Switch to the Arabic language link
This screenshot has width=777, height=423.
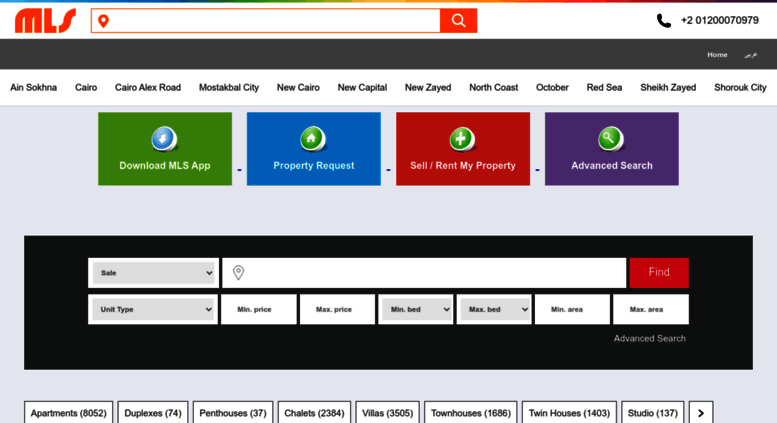tap(750, 55)
